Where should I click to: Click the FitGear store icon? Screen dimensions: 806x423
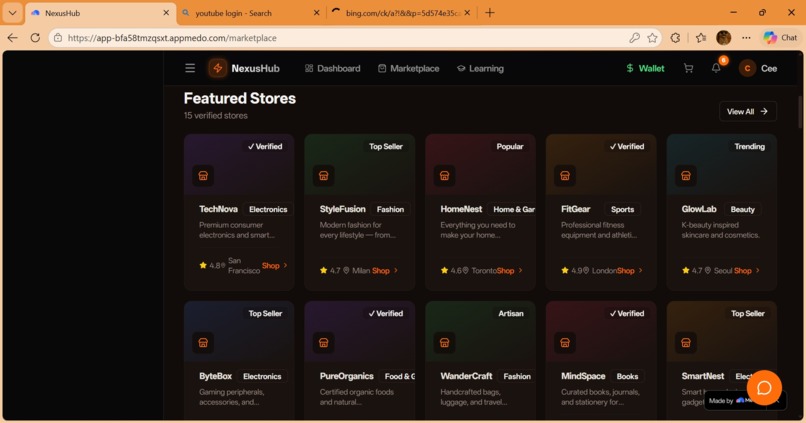(564, 176)
